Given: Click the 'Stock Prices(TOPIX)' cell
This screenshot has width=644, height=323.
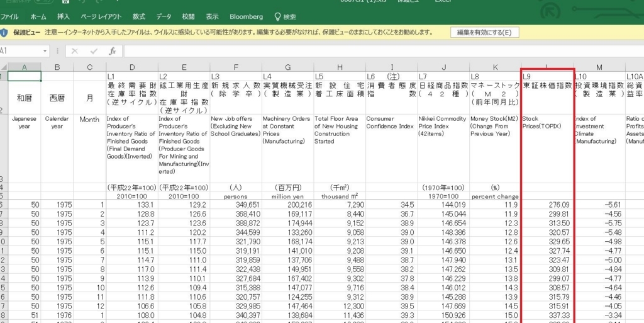Looking at the screenshot, I should (548, 149).
